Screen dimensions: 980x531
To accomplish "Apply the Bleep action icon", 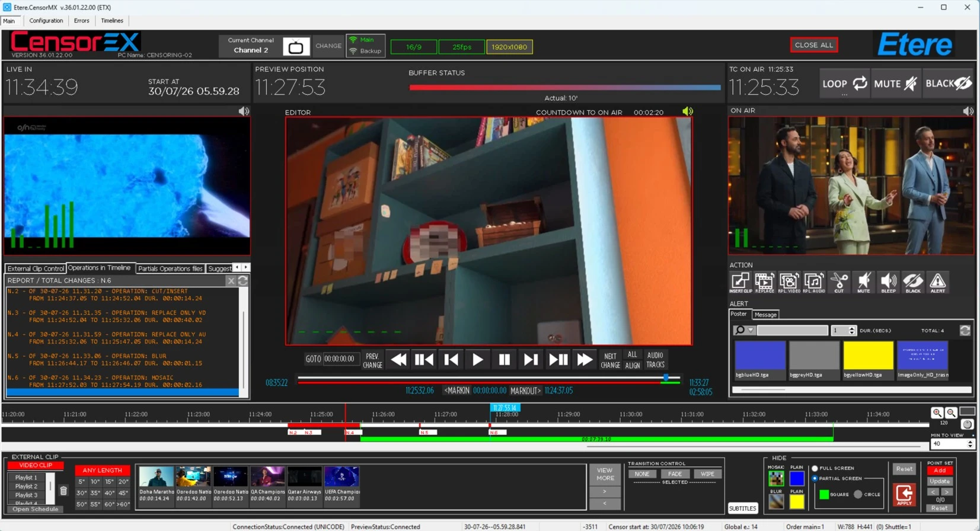I will pyautogui.click(x=888, y=282).
